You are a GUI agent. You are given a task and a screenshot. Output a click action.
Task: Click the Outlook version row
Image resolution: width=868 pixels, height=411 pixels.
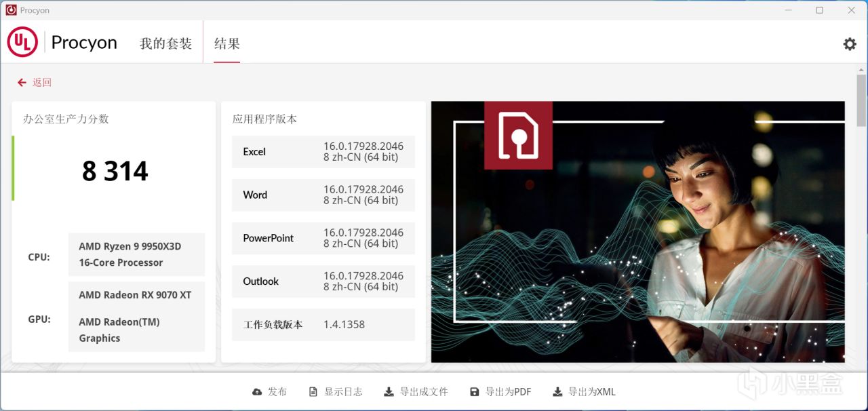(323, 281)
